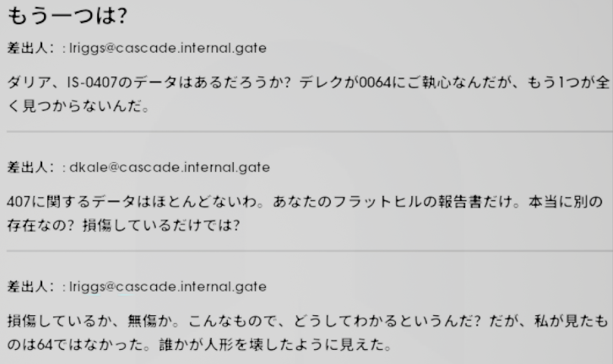This screenshot has height=364, width=613.
Task: Open the first lriggs@cascade.internal.gate address
Action: pos(168,48)
